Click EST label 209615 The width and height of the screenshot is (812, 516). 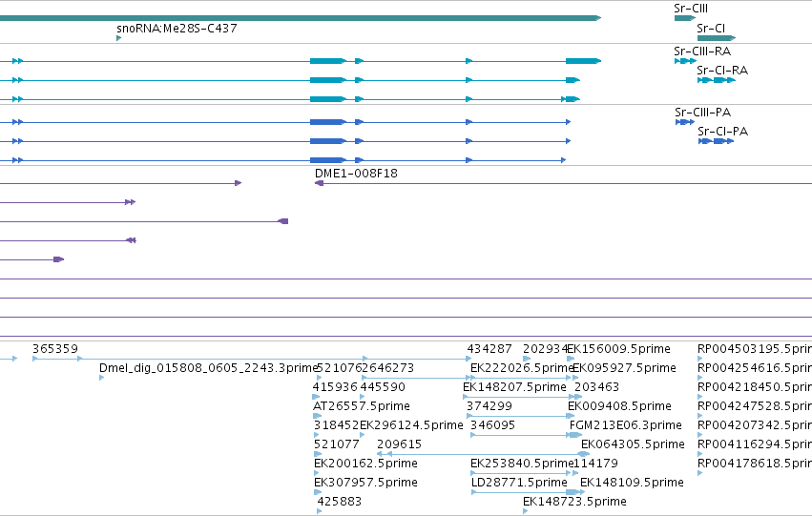[399, 444]
